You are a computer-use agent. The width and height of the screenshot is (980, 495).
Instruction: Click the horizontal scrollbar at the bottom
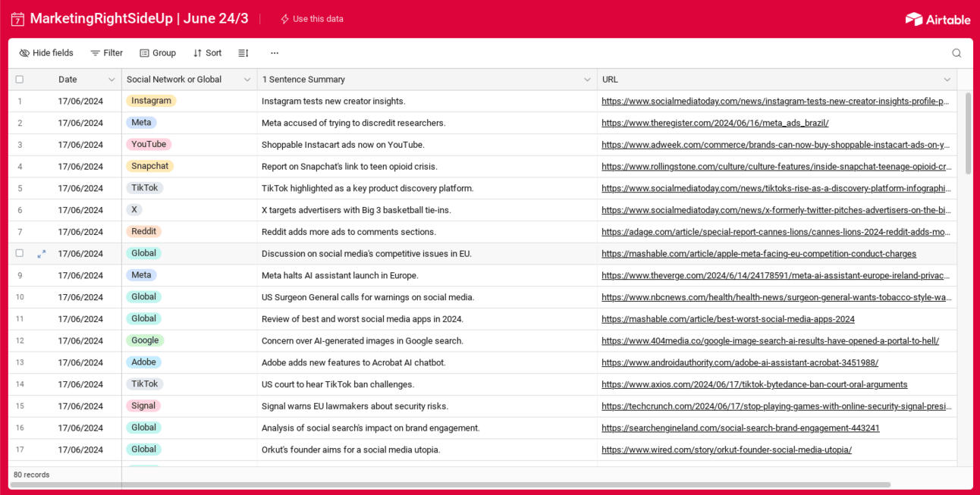pos(451,484)
